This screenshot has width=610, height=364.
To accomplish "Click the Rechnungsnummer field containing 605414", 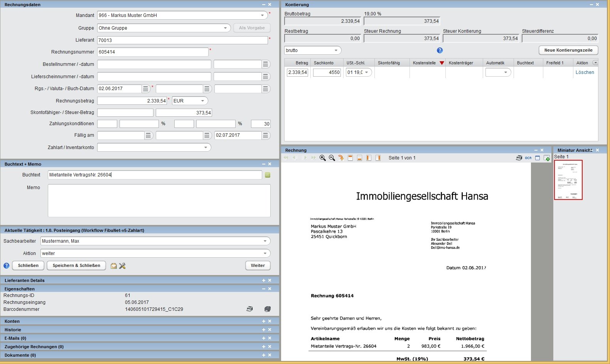I will point(153,52).
